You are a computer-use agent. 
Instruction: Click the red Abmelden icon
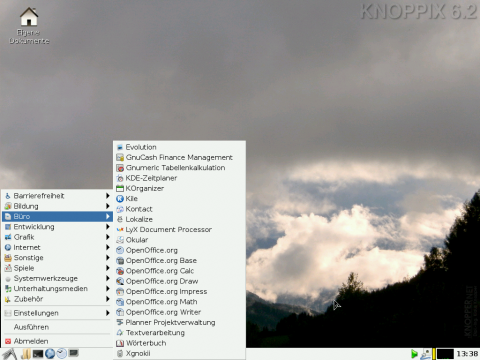(8, 341)
